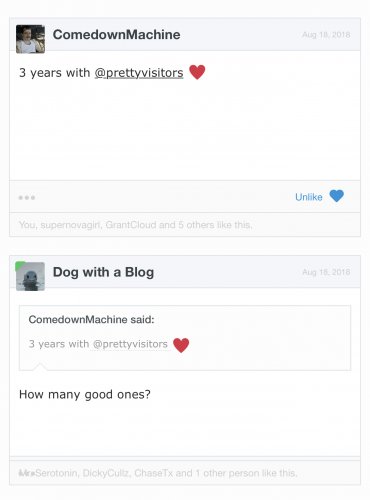Jump to original via 'ComedownMachine said:'

pos(91,320)
